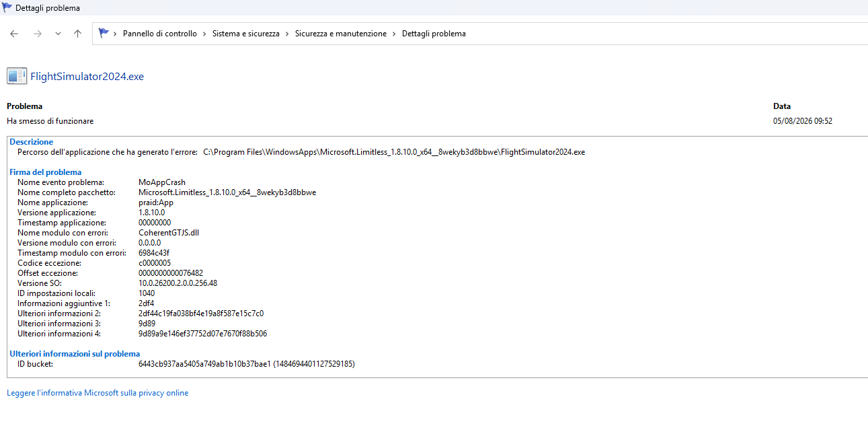Select the value 9d89
Image resolution: width=868 pixels, height=438 pixels.
[x=147, y=324]
